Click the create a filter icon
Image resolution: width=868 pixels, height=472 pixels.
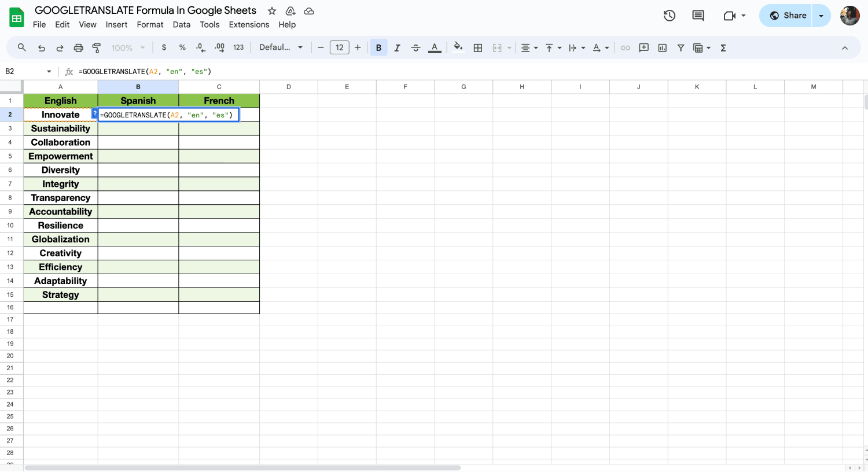pyautogui.click(x=681, y=48)
